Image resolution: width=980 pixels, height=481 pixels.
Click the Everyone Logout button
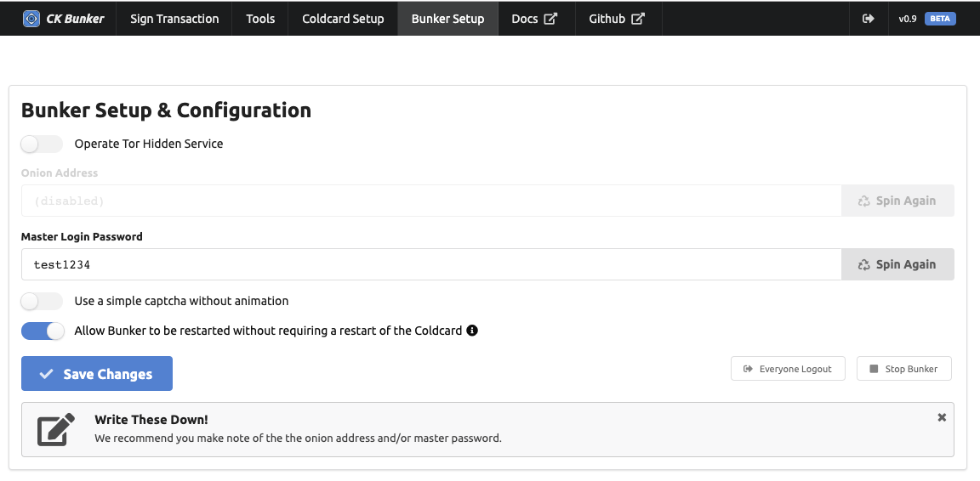coord(788,369)
